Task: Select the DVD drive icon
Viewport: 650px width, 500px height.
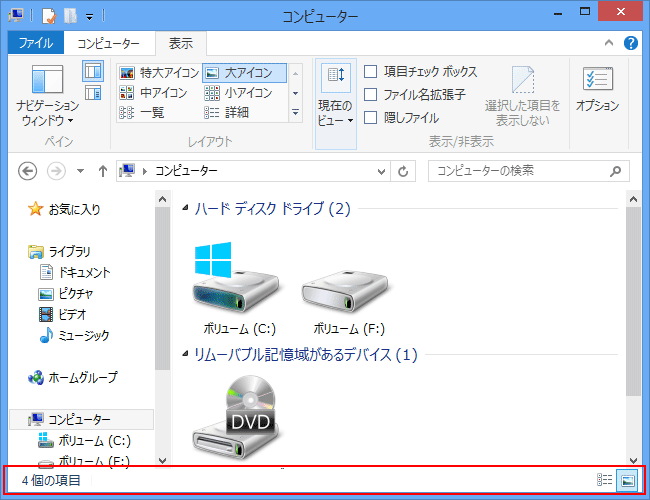Action: (236, 418)
